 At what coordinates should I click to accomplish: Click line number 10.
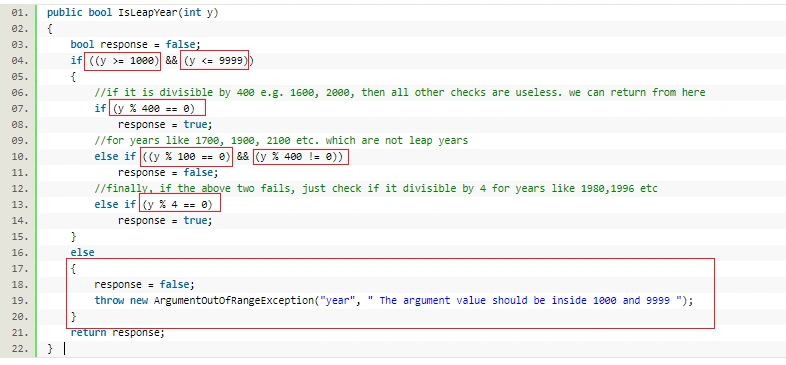20,157
